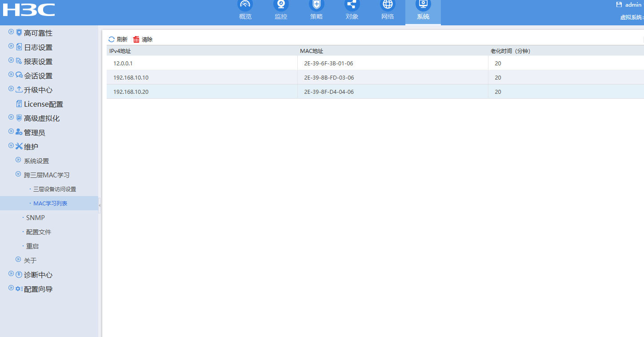Expand the 会话设置 tree node arrow
This screenshot has width=644, height=337.
pyautogui.click(x=11, y=75)
